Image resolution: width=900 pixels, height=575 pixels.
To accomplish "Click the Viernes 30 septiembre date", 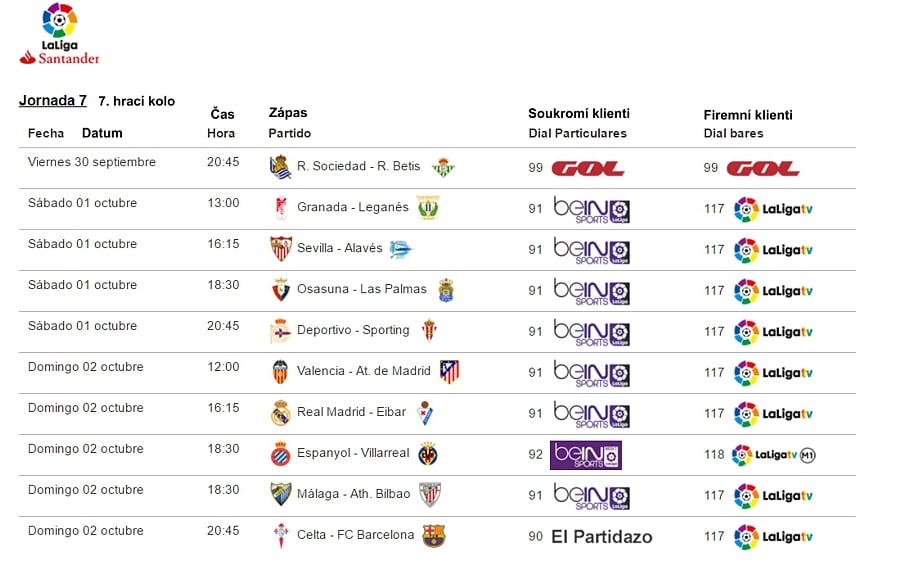I will click(x=92, y=162).
